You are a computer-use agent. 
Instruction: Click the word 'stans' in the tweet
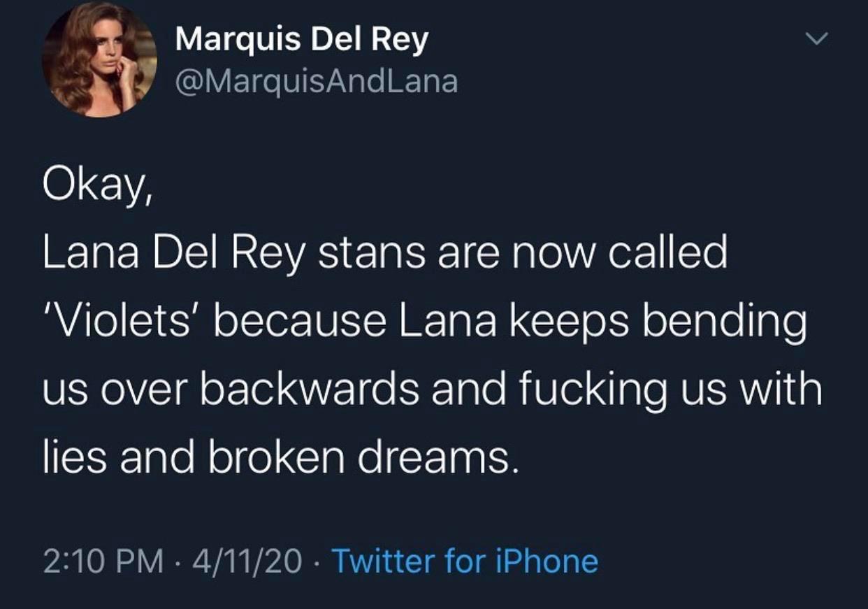[x=372, y=254]
